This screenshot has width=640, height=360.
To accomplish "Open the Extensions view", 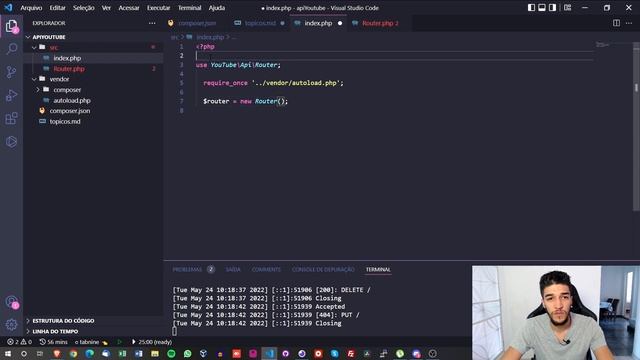I will coord(11,119).
